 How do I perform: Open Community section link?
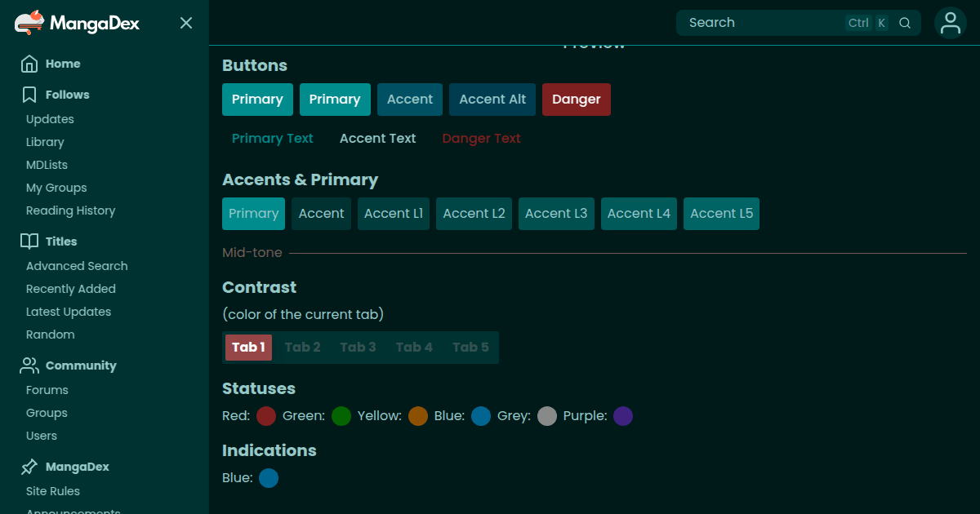(81, 366)
